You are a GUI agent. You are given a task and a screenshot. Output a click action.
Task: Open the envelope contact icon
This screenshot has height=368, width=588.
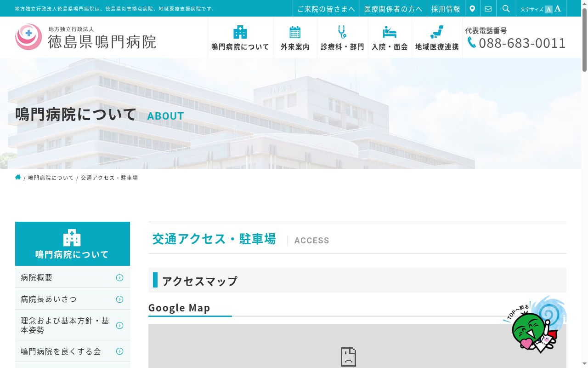488,9
